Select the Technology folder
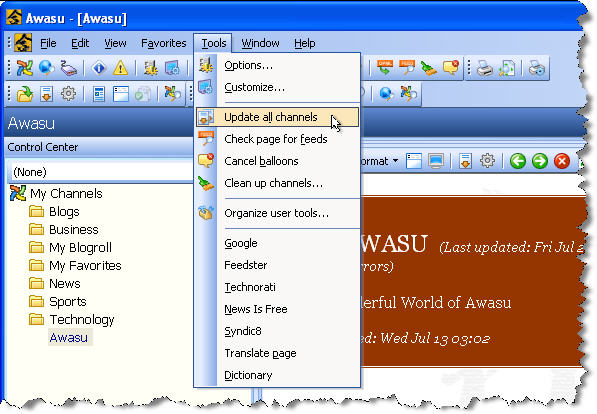 point(82,320)
